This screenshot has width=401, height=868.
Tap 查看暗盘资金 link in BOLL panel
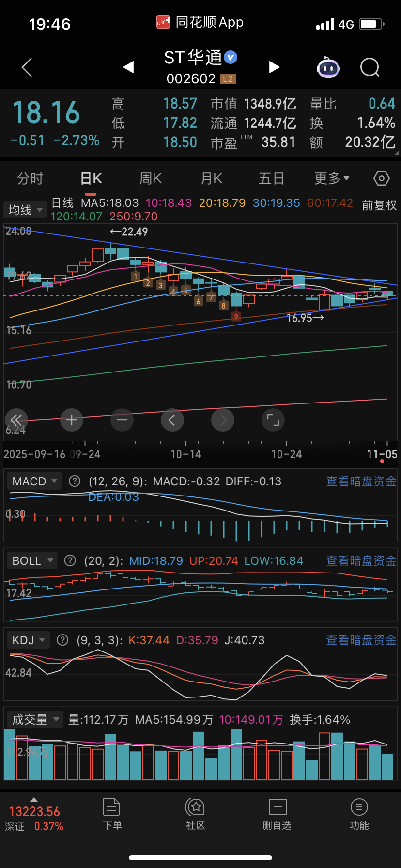click(361, 560)
